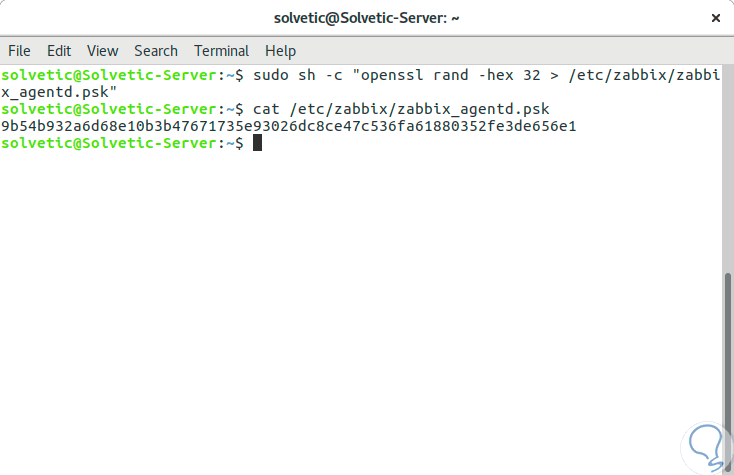
Task: Click the wrapped "x_agentd.psk" line
Action: pos(60,92)
